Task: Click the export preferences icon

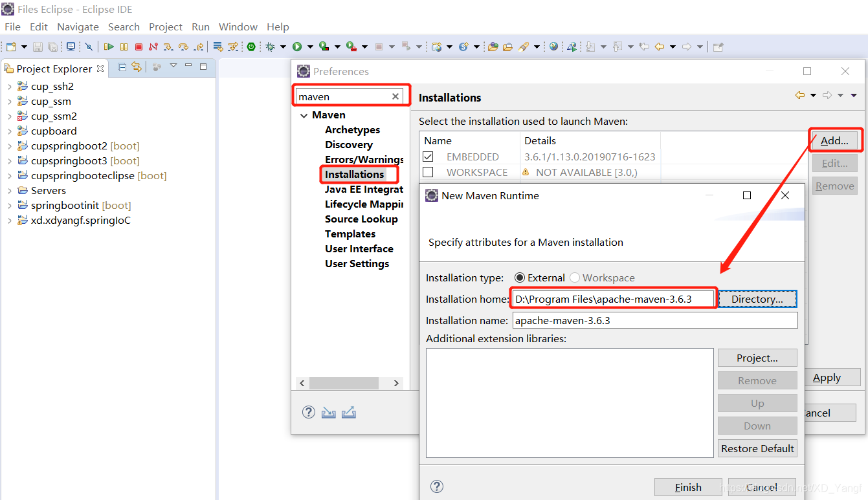Action: click(x=349, y=413)
